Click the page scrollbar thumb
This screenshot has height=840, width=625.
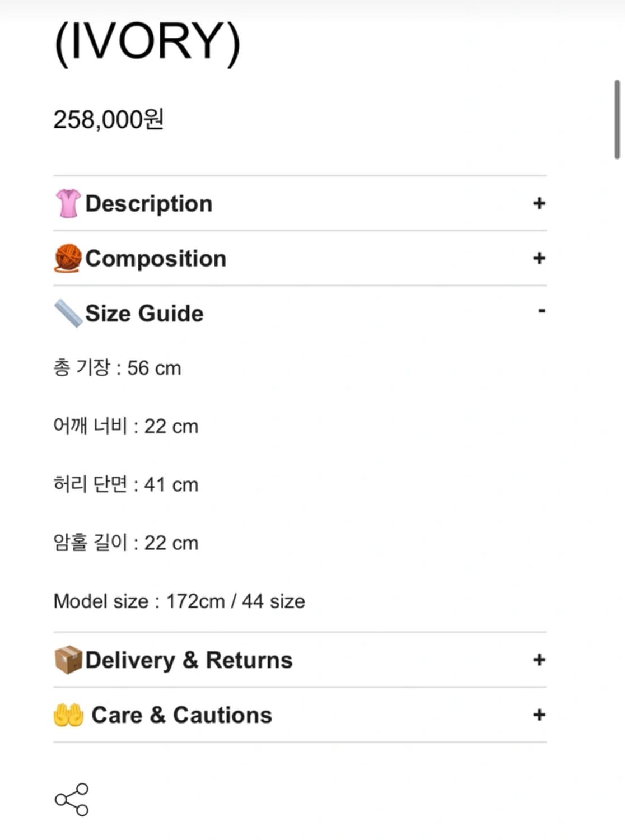tap(617, 119)
